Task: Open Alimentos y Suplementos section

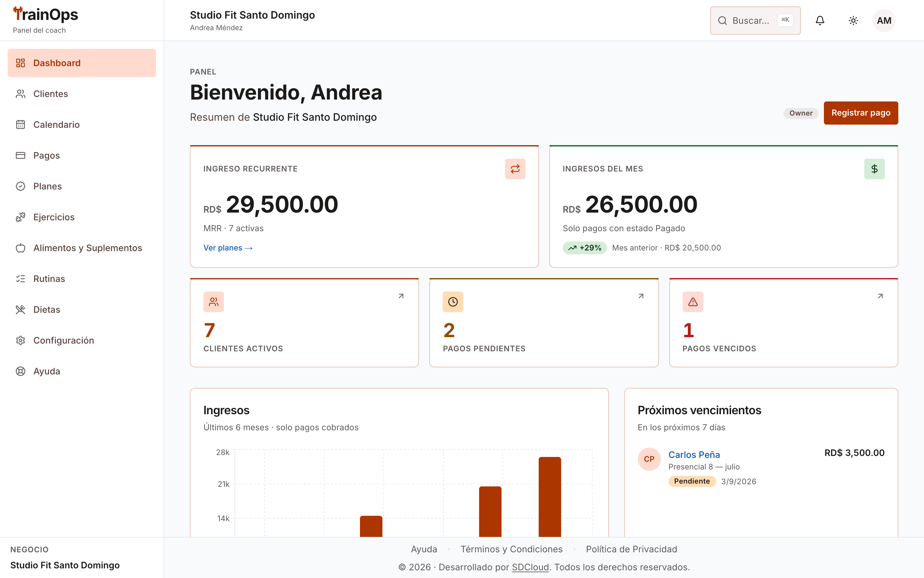Action: tap(82, 248)
